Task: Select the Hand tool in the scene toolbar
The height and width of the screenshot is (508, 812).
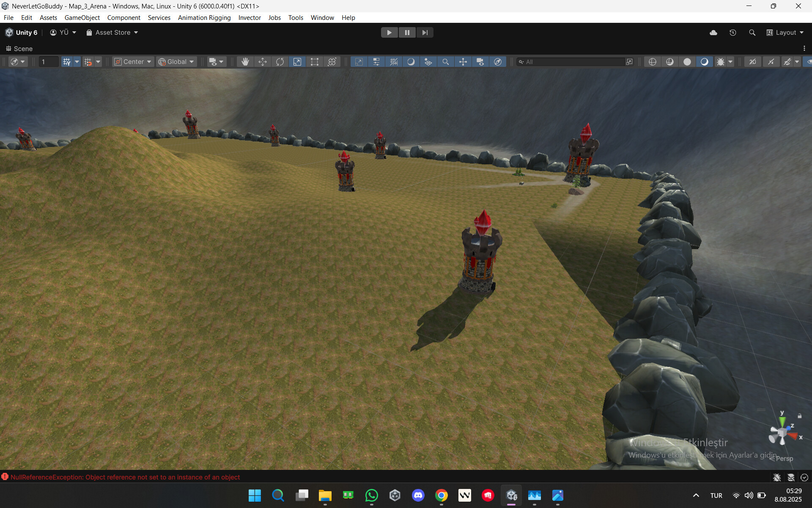Action: (x=245, y=61)
